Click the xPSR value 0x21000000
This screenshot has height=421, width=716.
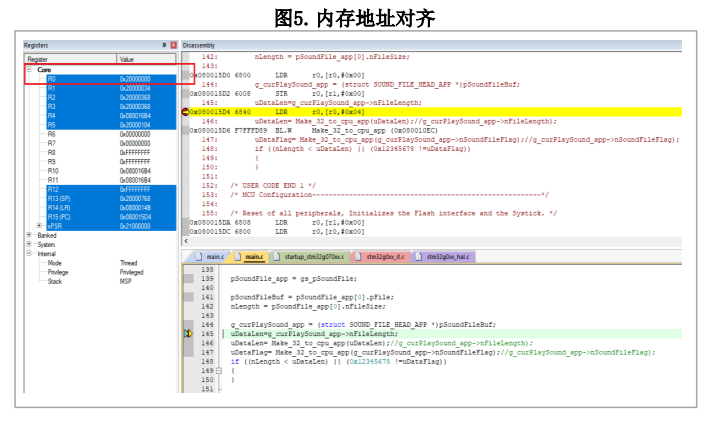(x=135, y=226)
